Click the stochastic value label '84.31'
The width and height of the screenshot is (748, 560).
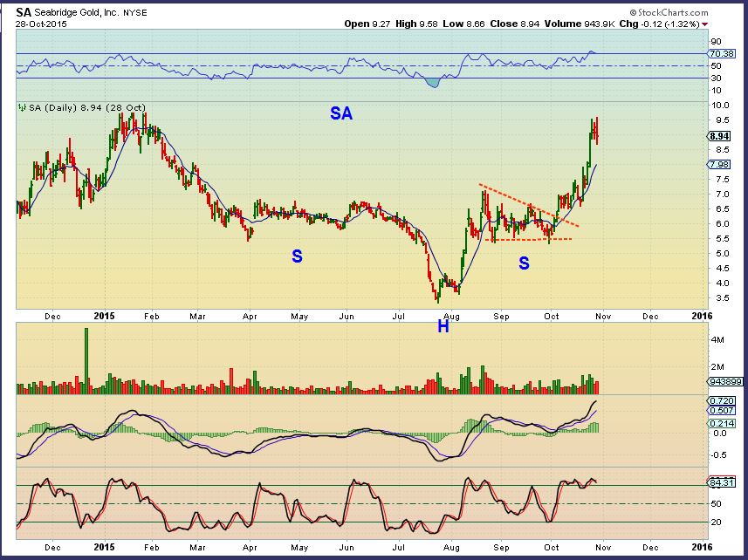click(x=721, y=482)
